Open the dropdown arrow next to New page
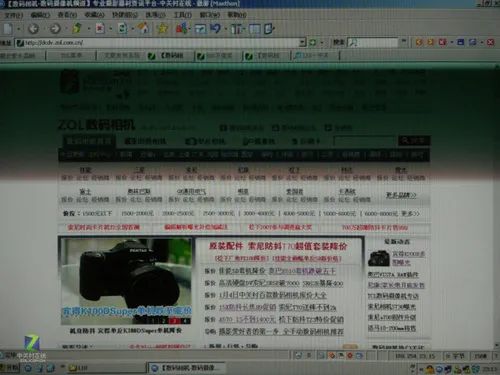500x375 pixels. point(18,29)
